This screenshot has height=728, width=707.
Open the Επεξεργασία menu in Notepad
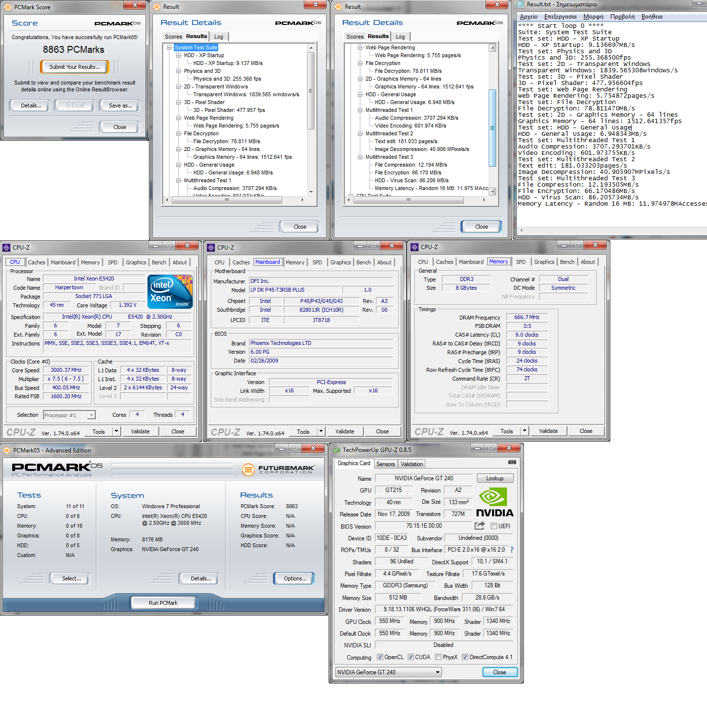pos(561,17)
